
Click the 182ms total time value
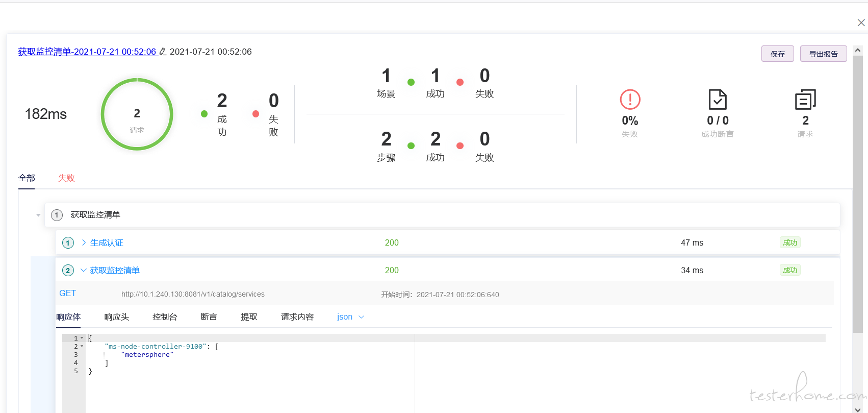click(x=46, y=114)
